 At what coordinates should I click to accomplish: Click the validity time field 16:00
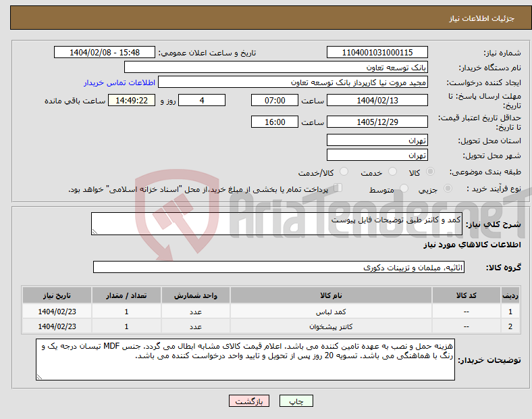coord(275,122)
